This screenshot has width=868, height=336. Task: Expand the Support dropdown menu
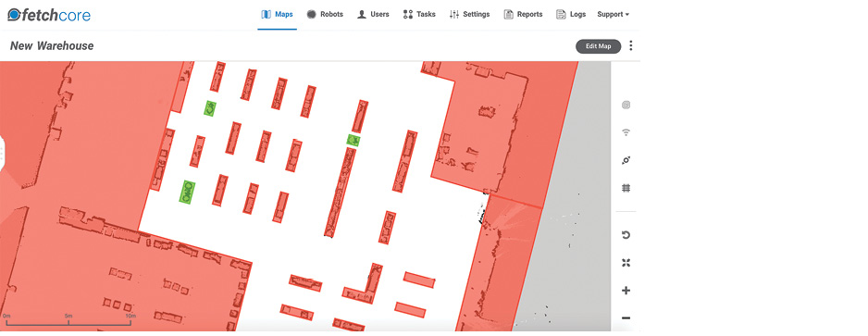click(x=613, y=15)
